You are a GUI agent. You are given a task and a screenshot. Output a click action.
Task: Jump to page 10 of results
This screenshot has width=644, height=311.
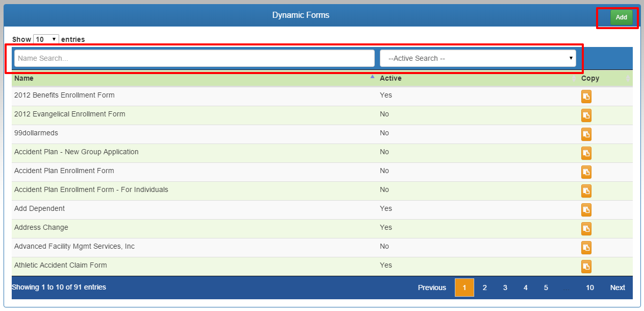[589, 288]
